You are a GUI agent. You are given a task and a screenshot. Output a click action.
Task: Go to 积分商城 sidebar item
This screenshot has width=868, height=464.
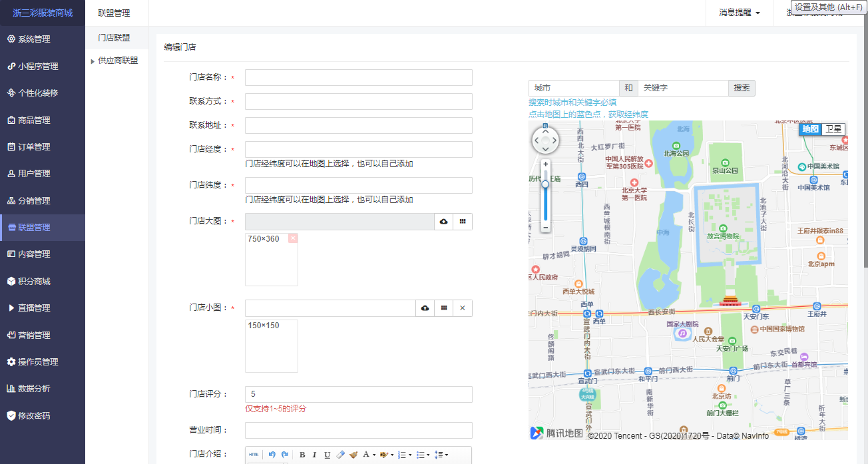[x=43, y=281]
